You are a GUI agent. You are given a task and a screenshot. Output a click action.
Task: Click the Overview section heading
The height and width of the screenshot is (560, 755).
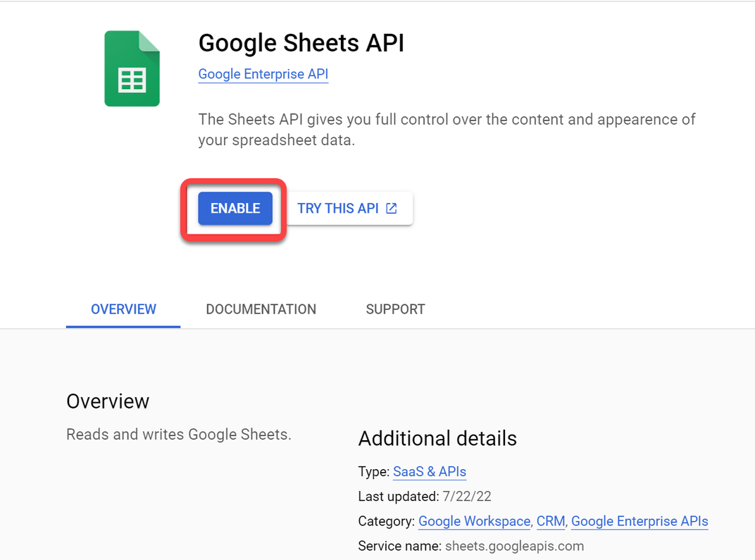point(108,401)
